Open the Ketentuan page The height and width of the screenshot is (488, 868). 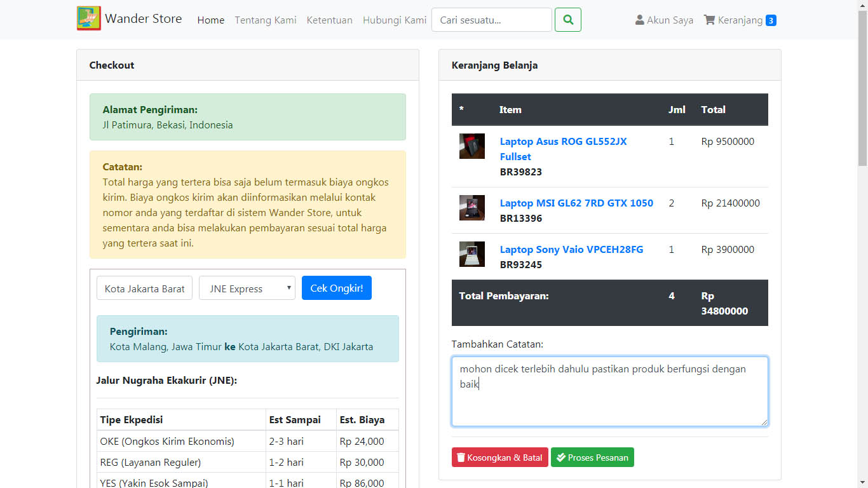[330, 20]
